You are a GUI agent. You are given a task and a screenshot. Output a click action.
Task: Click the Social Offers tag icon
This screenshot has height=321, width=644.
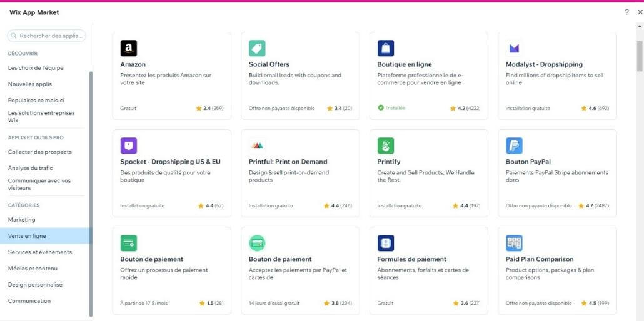pos(257,48)
